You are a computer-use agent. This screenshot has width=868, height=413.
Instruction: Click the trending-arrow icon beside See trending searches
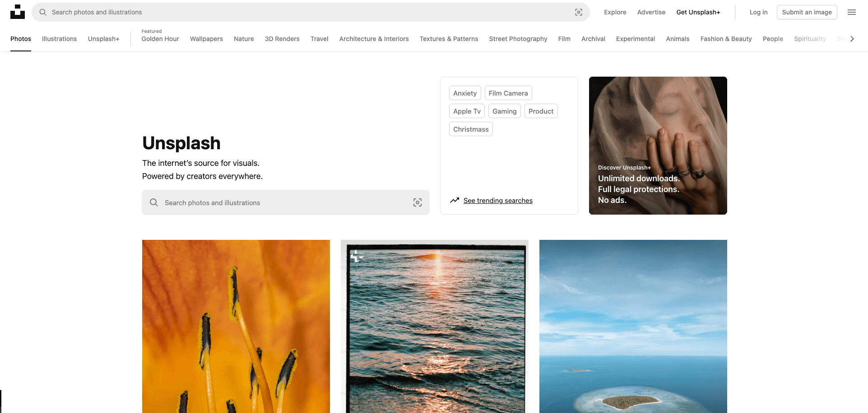click(x=455, y=200)
